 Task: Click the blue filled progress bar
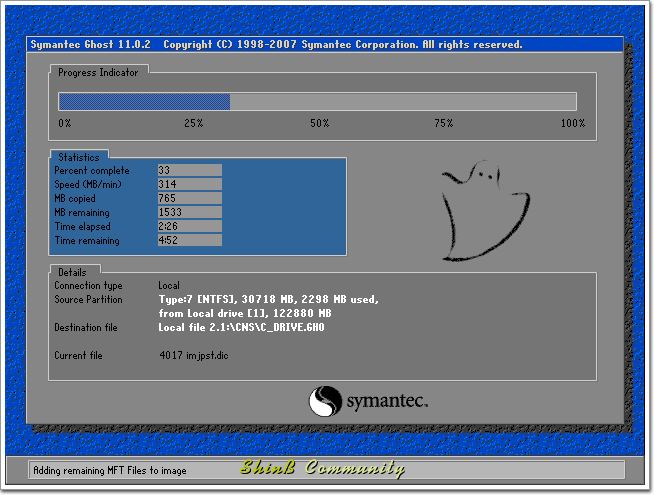click(144, 102)
